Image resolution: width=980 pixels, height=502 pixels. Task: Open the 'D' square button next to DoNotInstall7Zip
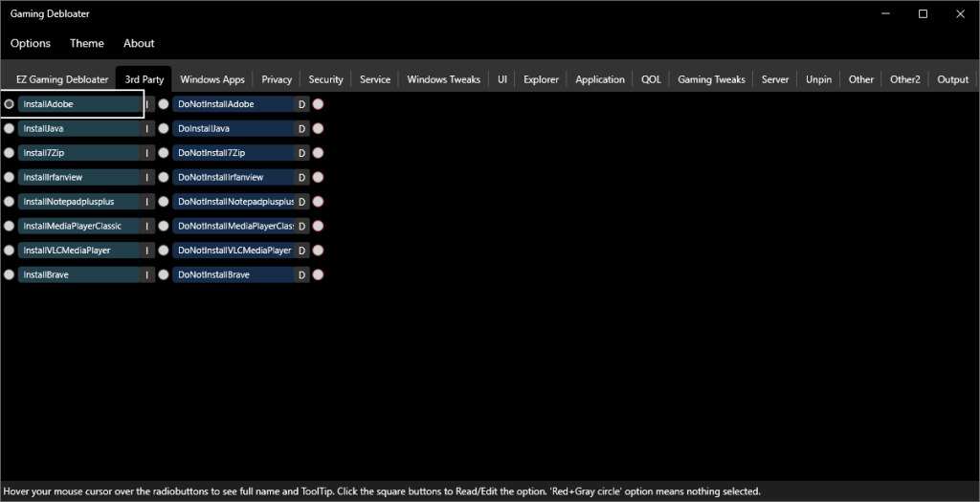pos(301,153)
